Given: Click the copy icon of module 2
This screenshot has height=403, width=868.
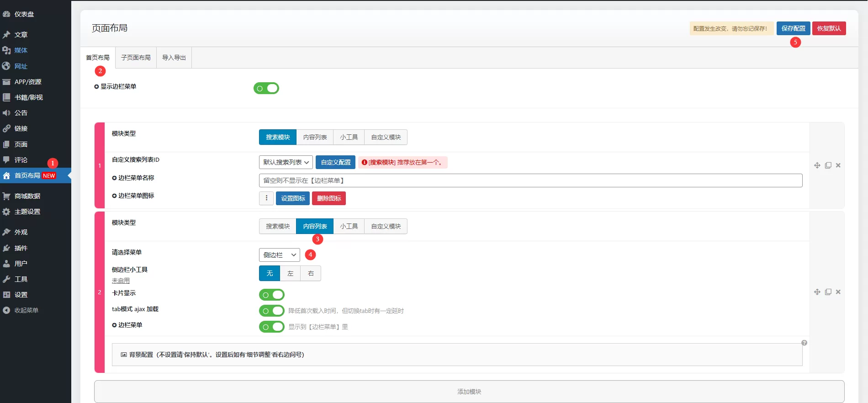Looking at the screenshot, I should tap(828, 292).
